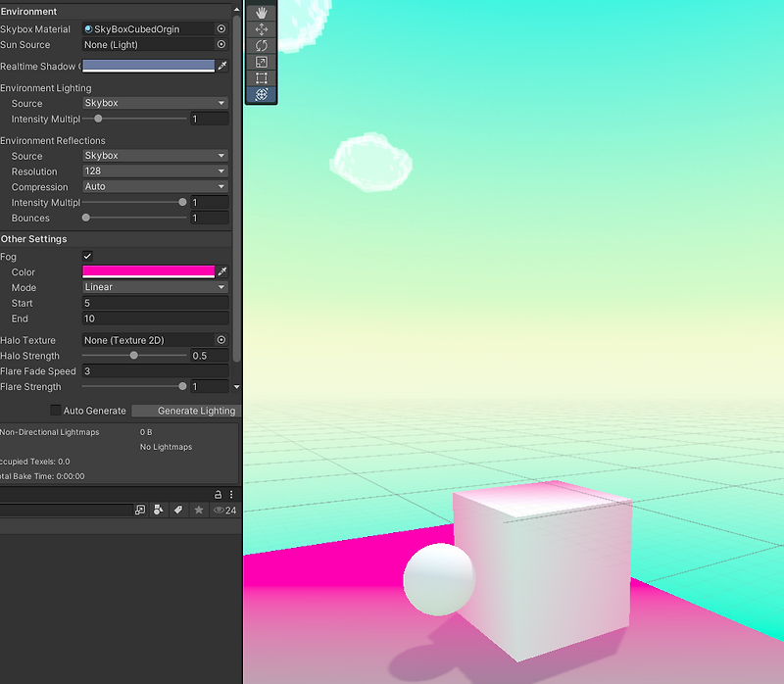Select the Rotate tool
This screenshot has width=784, height=684.
coord(260,46)
